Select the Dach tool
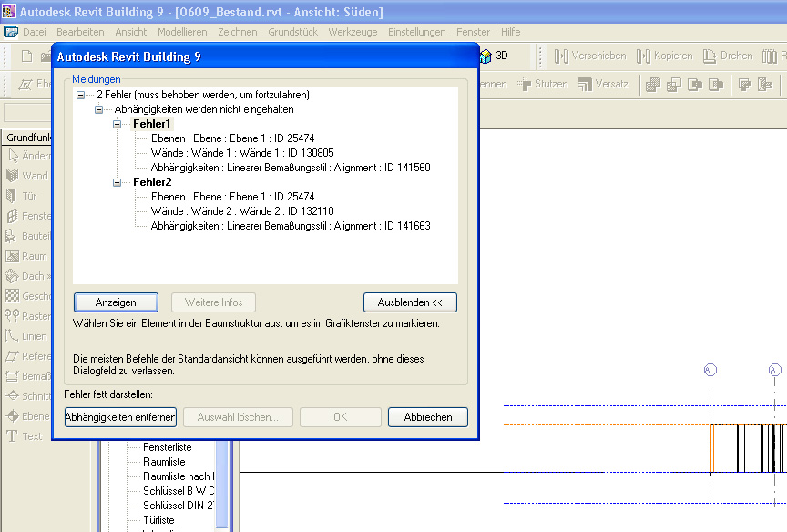Image resolution: width=787 pixels, height=532 pixels. click(x=27, y=276)
